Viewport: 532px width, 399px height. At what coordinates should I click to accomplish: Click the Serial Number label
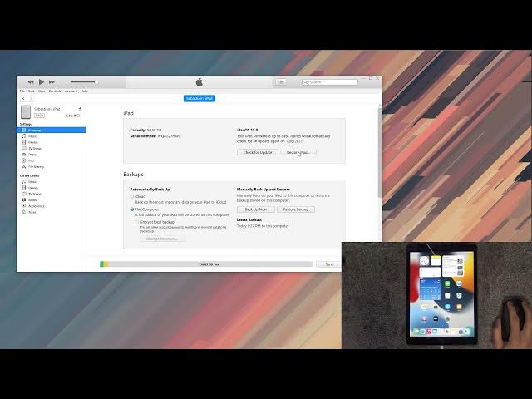[x=143, y=136]
